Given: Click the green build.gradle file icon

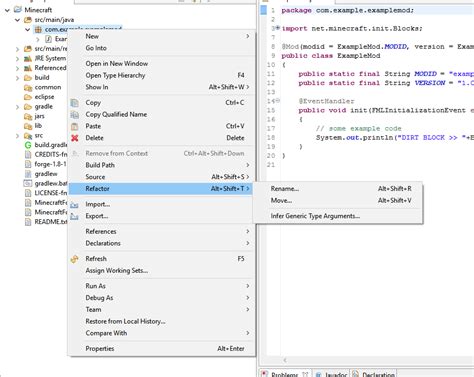Looking at the screenshot, I should (28, 145).
